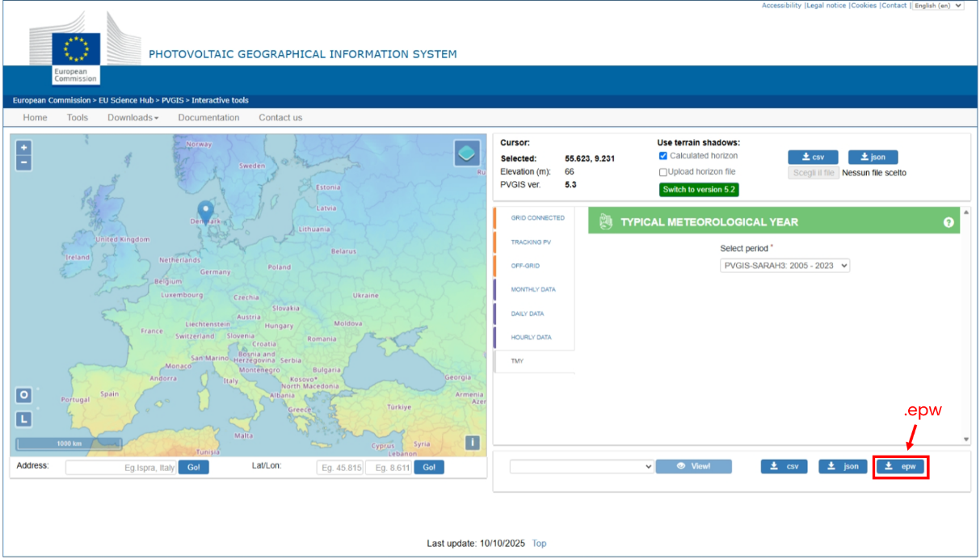Click the Address input field

[x=121, y=468]
